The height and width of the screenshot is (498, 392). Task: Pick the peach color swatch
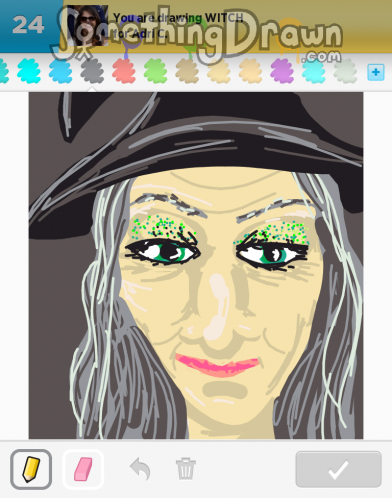tap(250, 71)
